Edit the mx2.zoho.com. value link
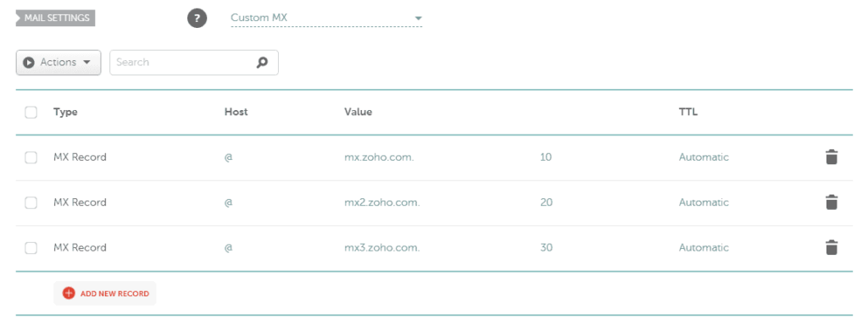This screenshot has width=868, height=331. pyautogui.click(x=382, y=202)
